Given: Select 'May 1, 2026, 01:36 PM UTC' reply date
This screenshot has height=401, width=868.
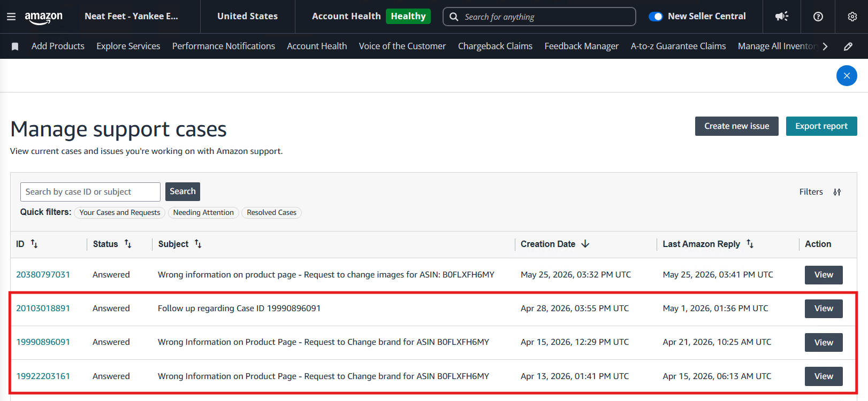Looking at the screenshot, I should (x=715, y=309).
